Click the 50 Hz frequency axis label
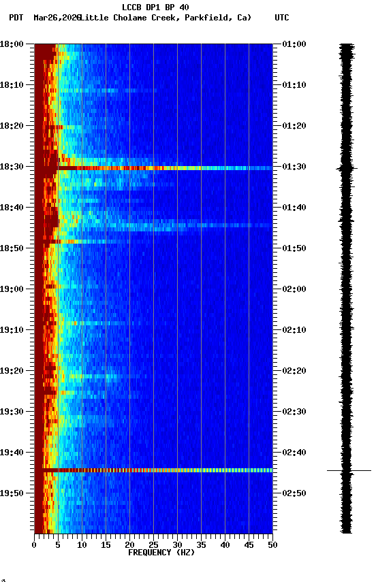 click(272, 545)
